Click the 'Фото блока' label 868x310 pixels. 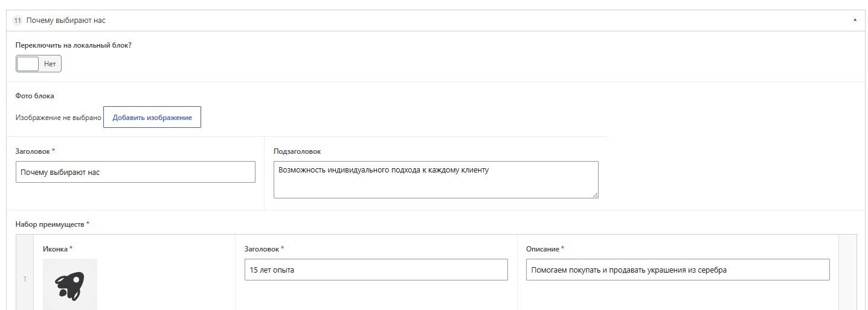35,96
